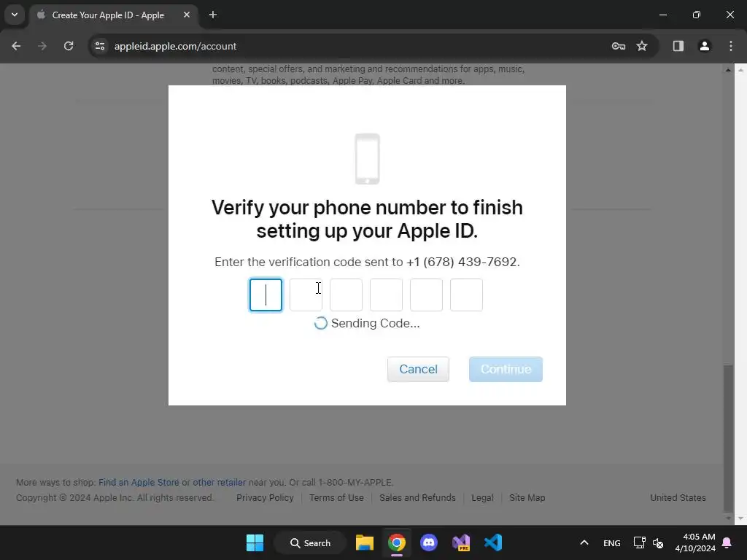Click the page vertical scrollbar thumb

pyautogui.click(x=728, y=437)
